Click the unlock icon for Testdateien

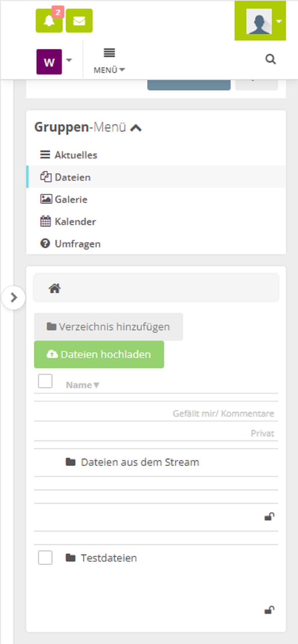point(269,610)
